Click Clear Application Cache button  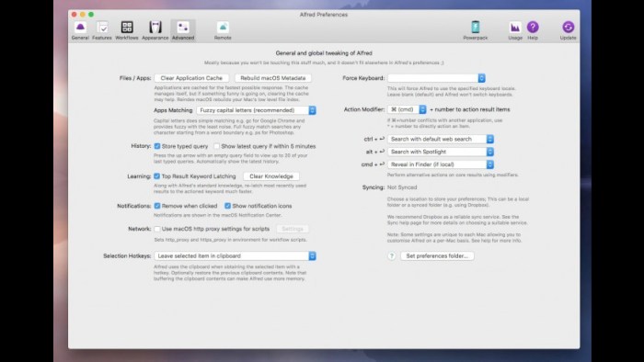191,78
